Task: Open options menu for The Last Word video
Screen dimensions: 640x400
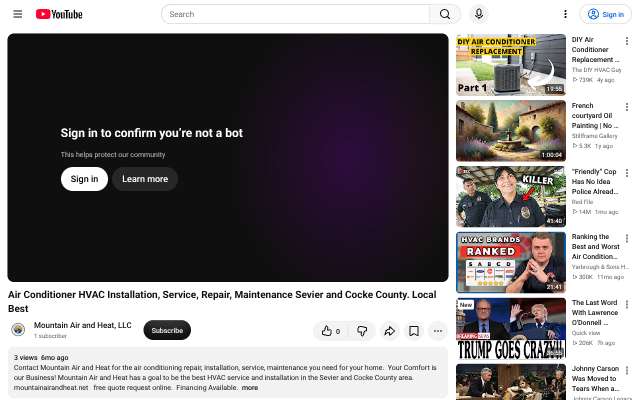Action: tap(627, 304)
